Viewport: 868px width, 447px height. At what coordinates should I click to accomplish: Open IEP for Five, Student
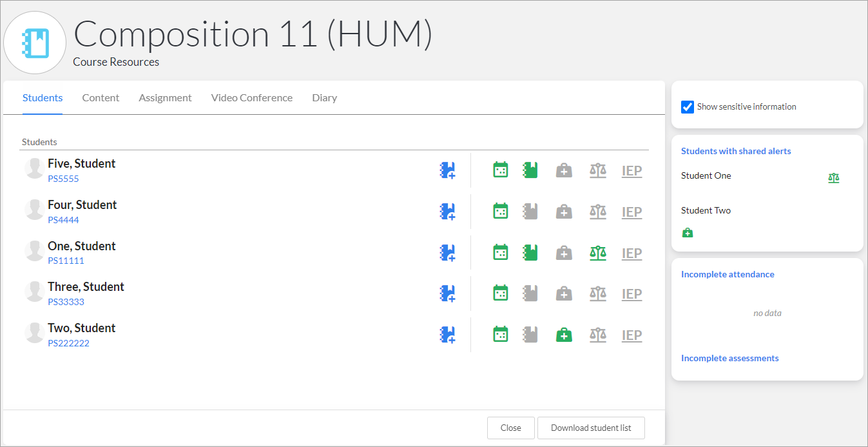pos(632,171)
